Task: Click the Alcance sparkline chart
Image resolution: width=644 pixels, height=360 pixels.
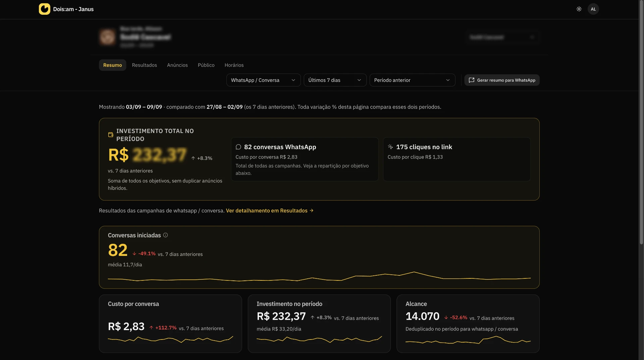Action: coord(468,340)
